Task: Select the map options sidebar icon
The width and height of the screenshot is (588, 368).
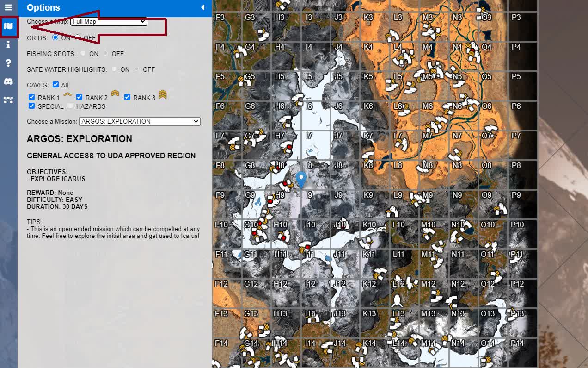Action: point(8,27)
